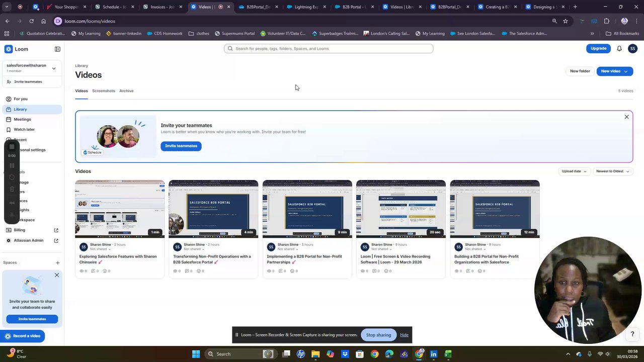Expand Not shared dropdown on Transforming Non-Profit video

pyautogui.click(x=194, y=249)
